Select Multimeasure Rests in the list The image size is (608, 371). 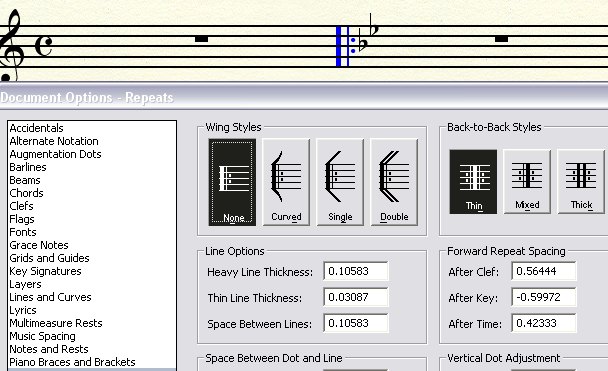tap(56, 323)
